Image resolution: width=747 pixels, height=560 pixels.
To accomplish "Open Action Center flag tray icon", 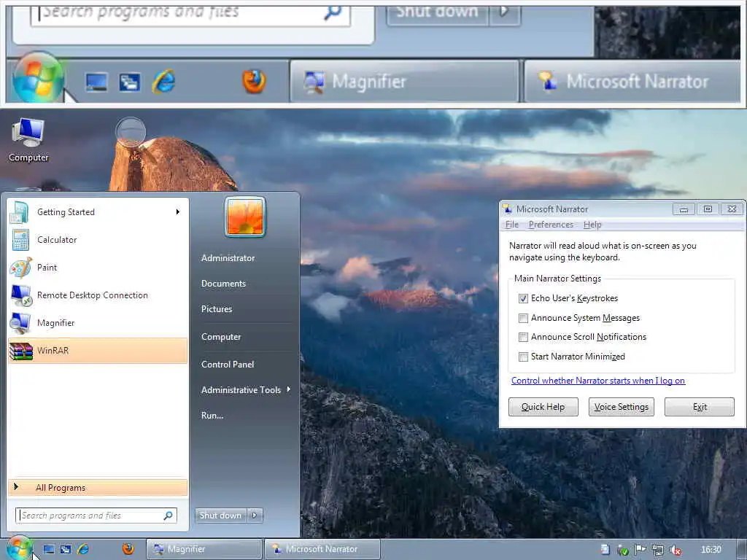I will point(640,550).
